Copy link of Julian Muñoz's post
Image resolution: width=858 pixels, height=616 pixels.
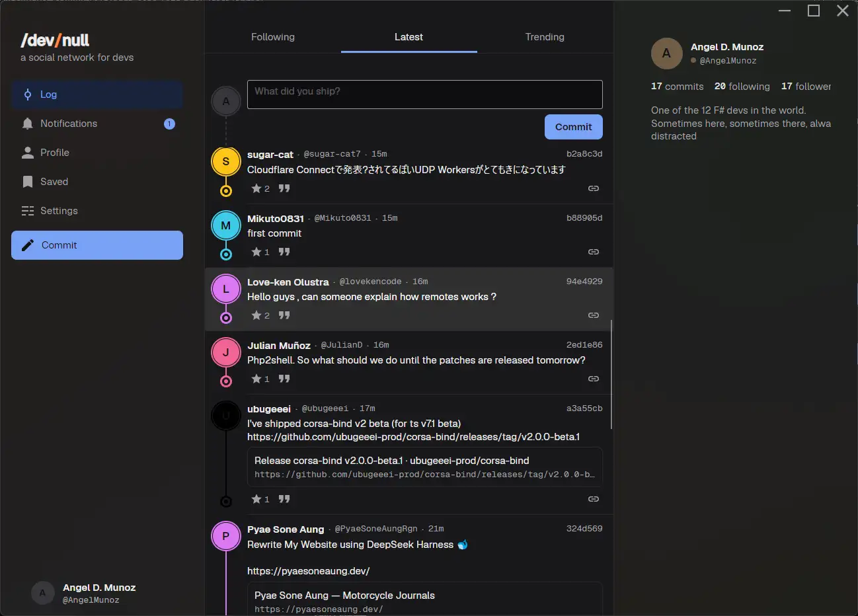pyautogui.click(x=594, y=379)
